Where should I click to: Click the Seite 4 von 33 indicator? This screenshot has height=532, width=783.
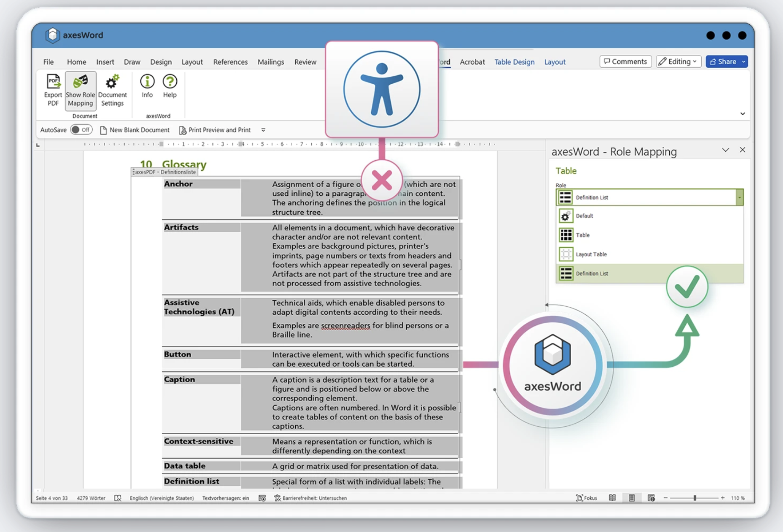pos(52,498)
